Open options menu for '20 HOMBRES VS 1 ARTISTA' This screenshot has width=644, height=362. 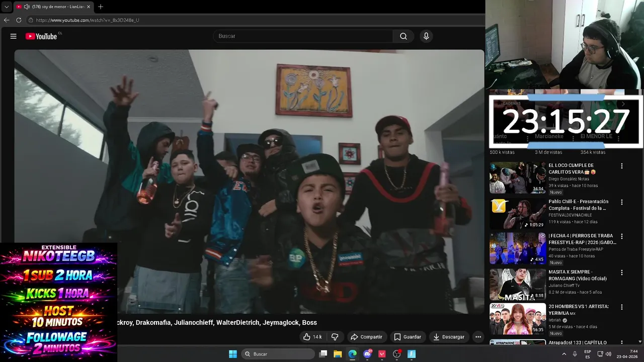[x=622, y=307]
